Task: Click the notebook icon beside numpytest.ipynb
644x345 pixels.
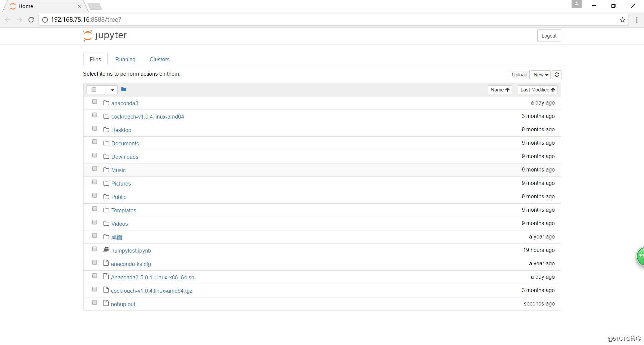Action: coord(106,250)
